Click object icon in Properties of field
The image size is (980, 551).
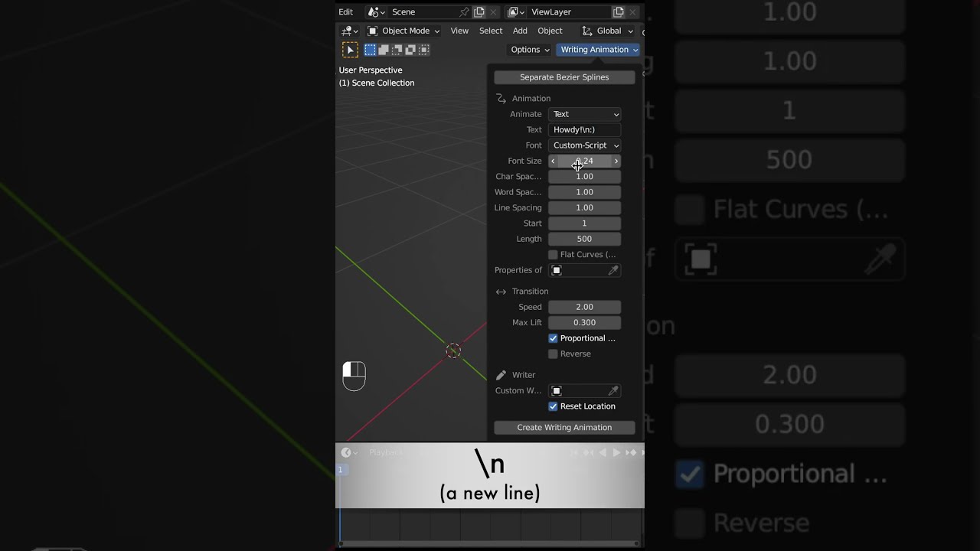click(557, 270)
